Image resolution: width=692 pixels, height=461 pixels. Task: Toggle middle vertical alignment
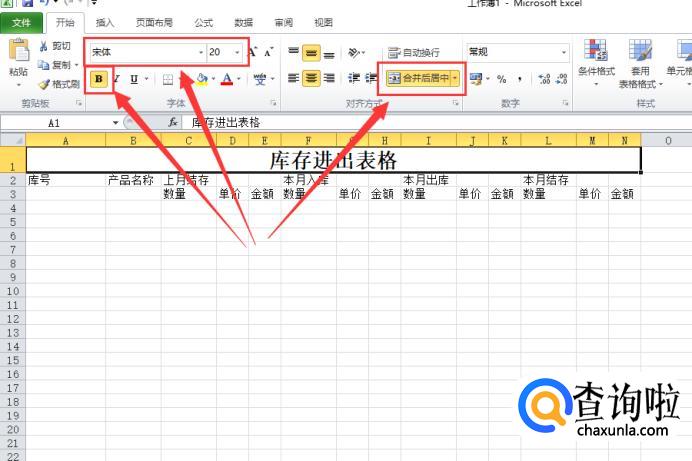tap(311, 53)
